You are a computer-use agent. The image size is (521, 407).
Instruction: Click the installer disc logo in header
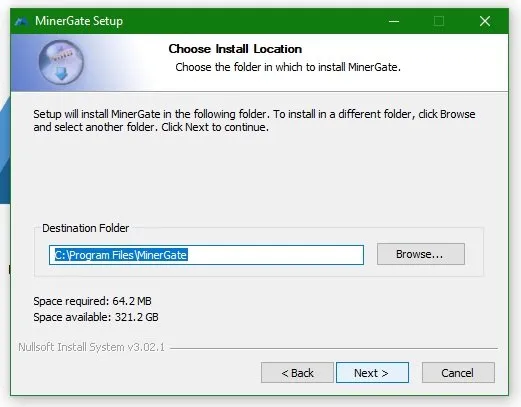pyautogui.click(x=61, y=62)
